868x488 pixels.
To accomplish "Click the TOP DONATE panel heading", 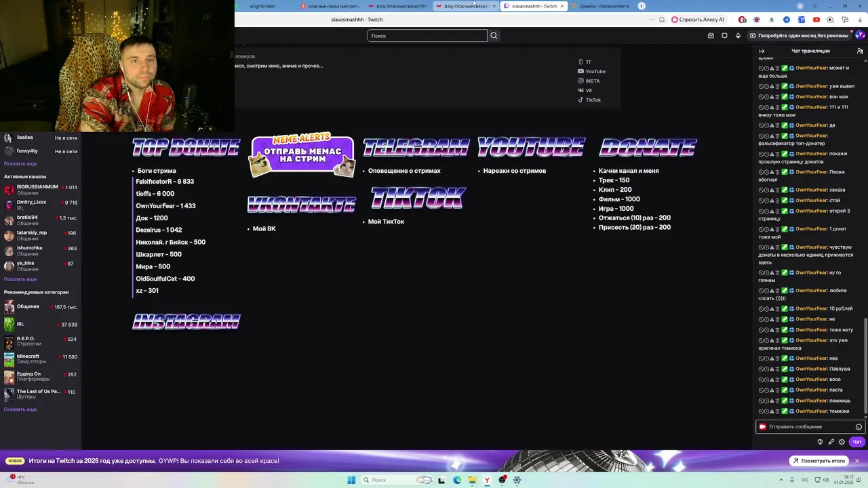I will 186,148.
